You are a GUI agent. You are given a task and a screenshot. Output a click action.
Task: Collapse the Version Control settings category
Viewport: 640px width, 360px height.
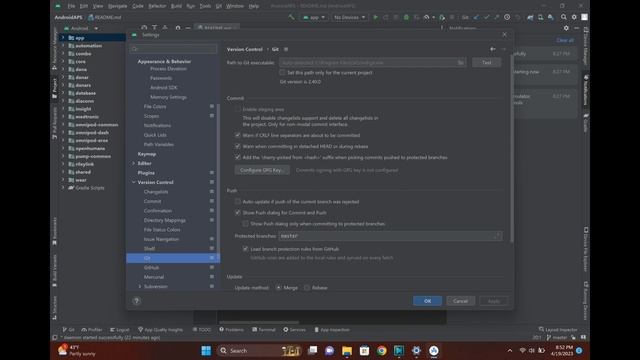pyautogui.click(x=133, y=182)
